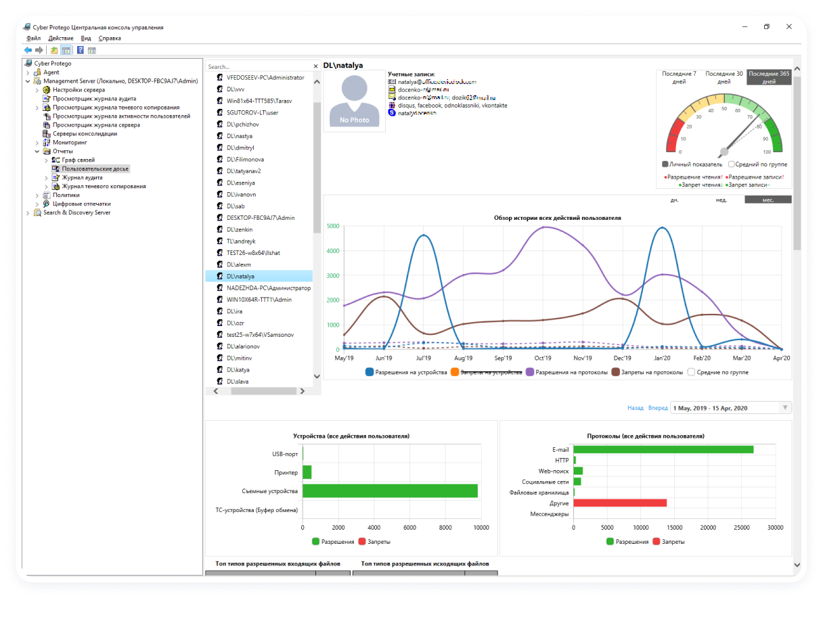Viewport: 823px width, 644px height.
Task: Click the Up one level folder icon
Action: pos(54,50)
